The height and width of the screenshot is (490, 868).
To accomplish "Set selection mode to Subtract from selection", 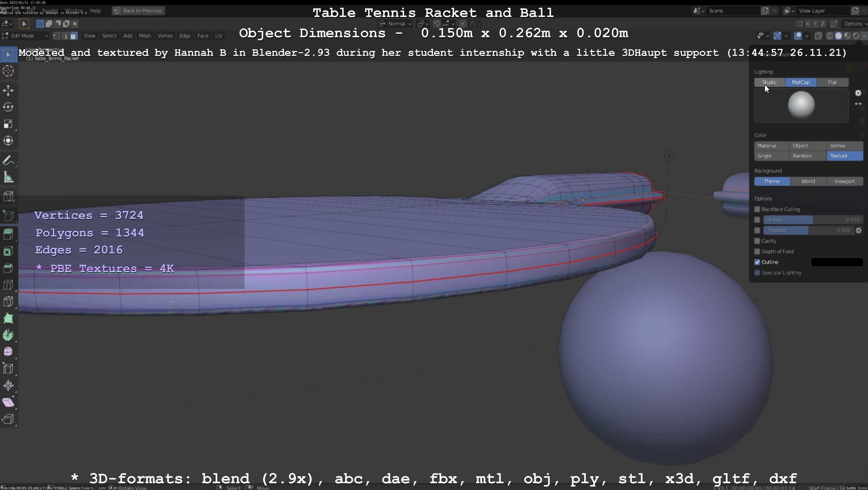I will click(58, 24).
